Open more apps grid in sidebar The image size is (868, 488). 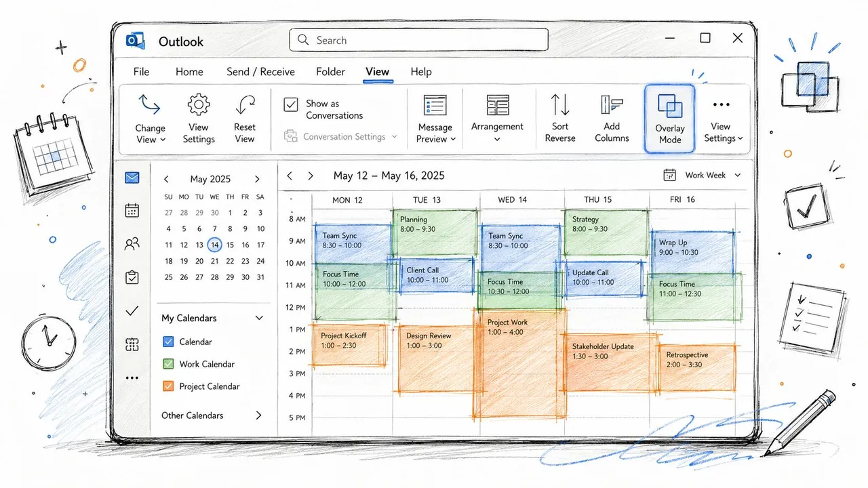[x=132, y=344]
